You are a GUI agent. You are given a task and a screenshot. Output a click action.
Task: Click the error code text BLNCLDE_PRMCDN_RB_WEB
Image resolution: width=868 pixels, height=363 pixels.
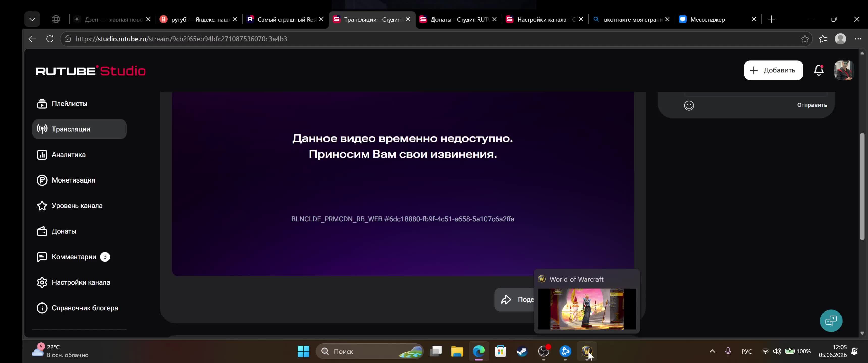click(x=403, y=219)
